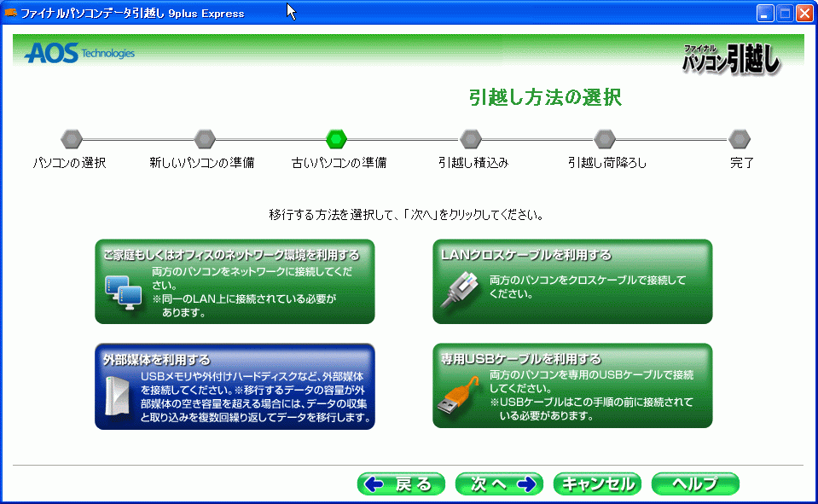Click the ファイナルパソコン引越し product logo
818x504 pixels.
[731, 58]
